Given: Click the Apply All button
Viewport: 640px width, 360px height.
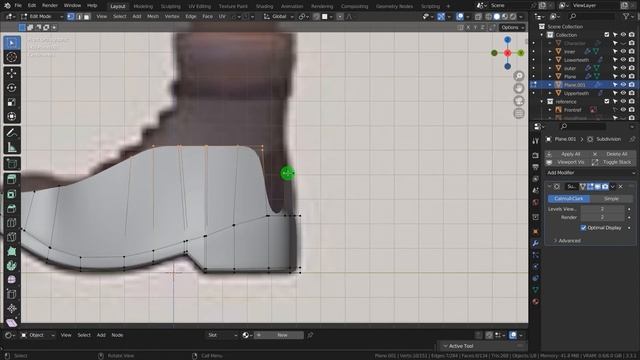Looking at the screenshot, I should (x=567, y=154).
